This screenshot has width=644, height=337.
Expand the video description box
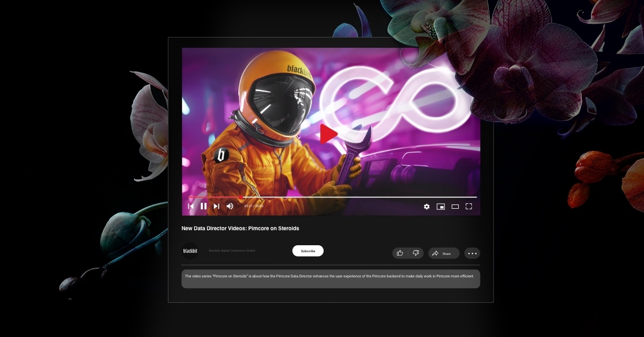331,279
